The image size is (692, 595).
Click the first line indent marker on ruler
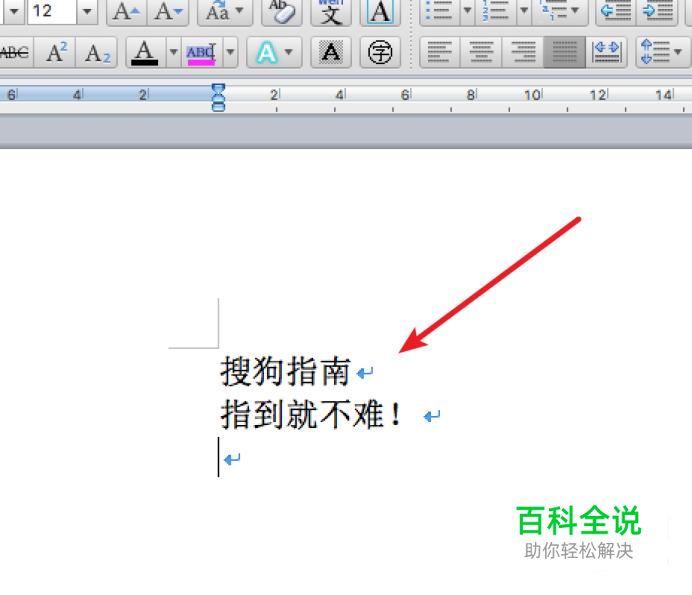point(218,88)
